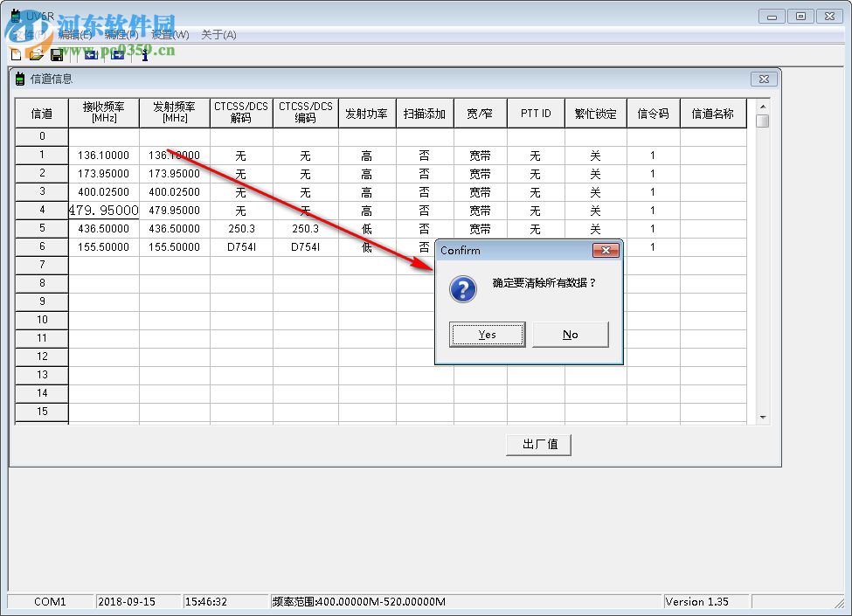Open the 设置(W) menu
This screenshot has width=852, height=616.
[170, 35]
